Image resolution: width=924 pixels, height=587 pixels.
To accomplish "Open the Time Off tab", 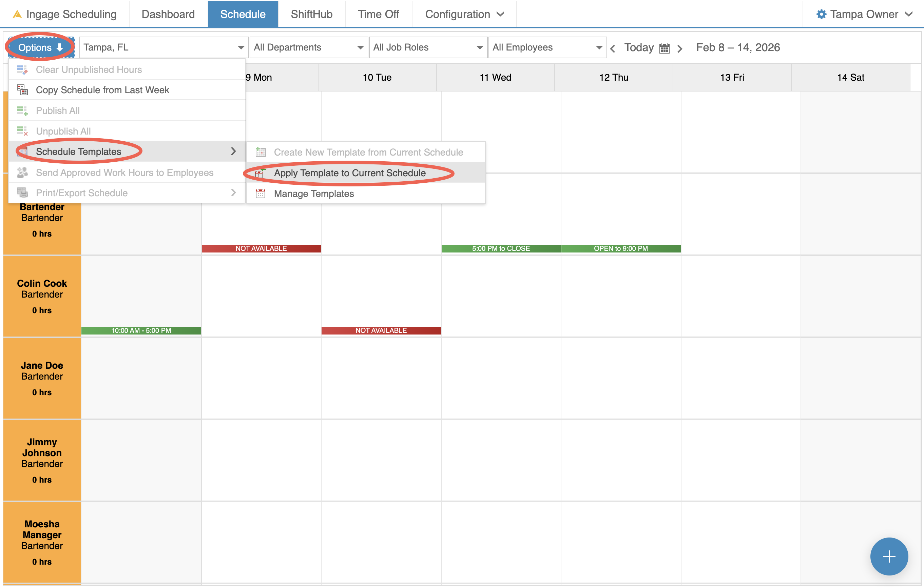I will coord(378,14).
